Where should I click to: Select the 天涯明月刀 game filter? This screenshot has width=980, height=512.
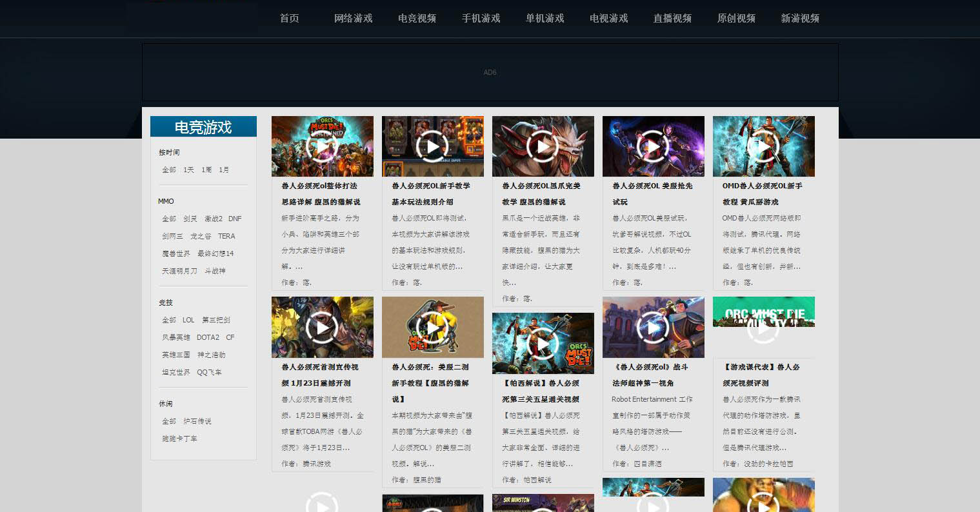[x=179, y=271]
